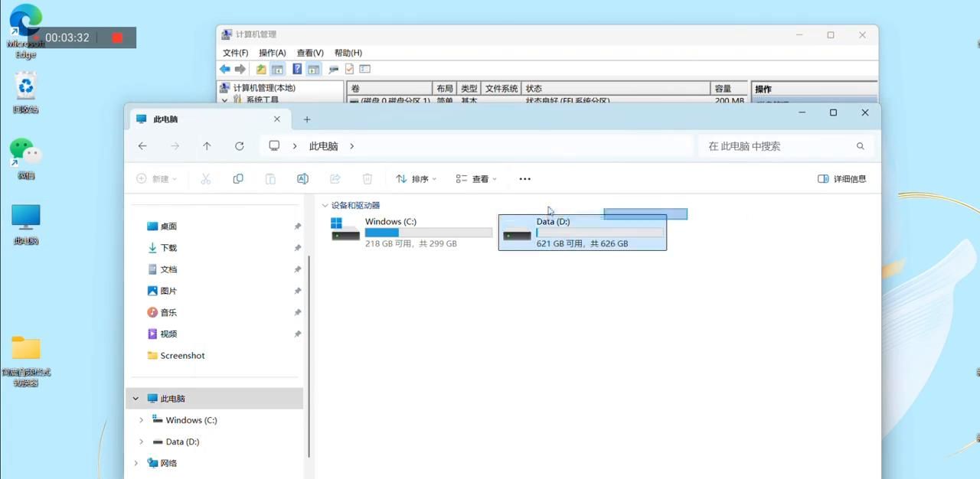Click the magnifier search icon
The image size is (980, 479).
[x=860, y=146]
